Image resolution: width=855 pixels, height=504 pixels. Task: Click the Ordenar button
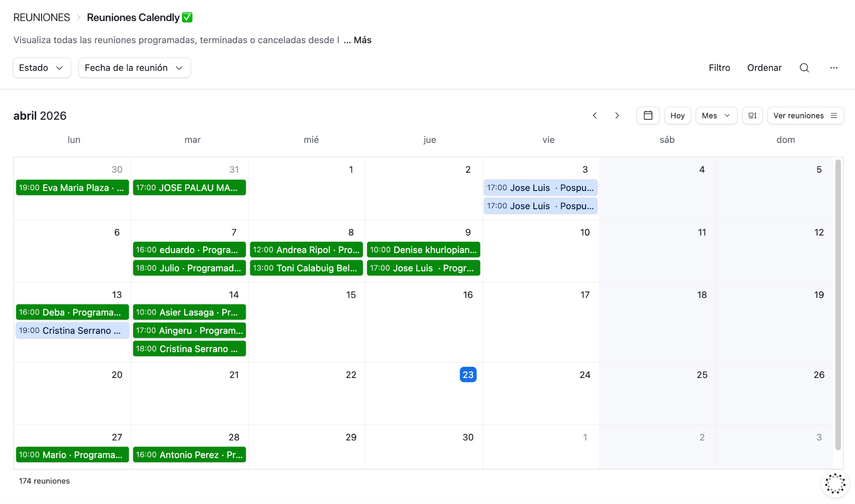click(x=764, y=68)
